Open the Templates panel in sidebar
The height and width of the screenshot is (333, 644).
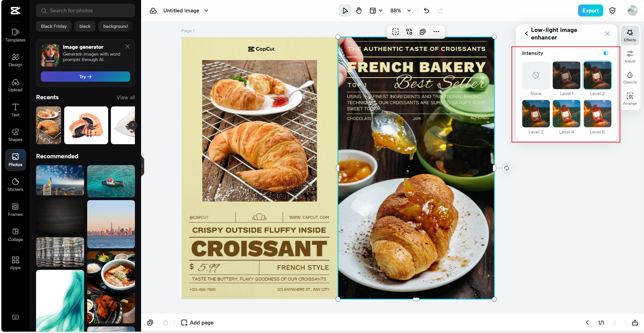[x=15, y=35]
